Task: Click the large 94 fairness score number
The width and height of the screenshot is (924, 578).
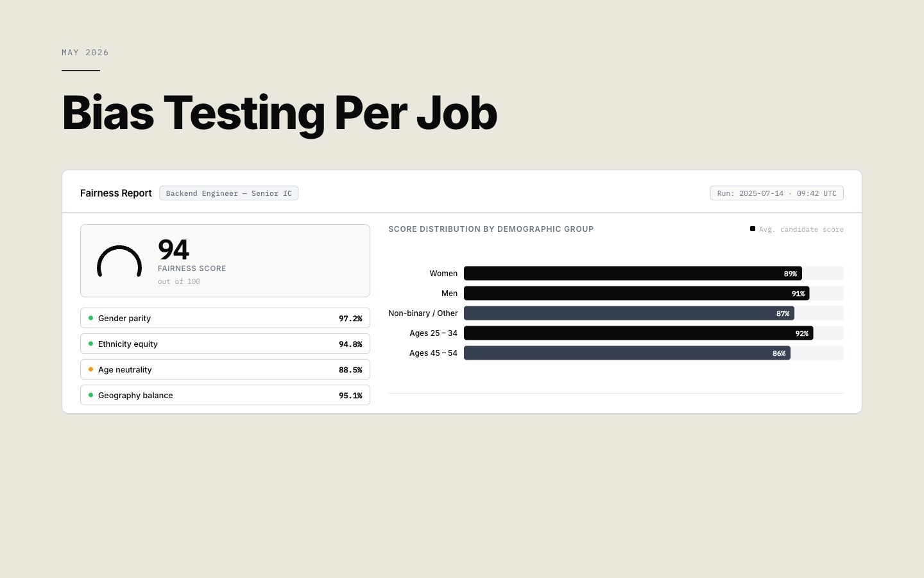Action: click(173, 250)
